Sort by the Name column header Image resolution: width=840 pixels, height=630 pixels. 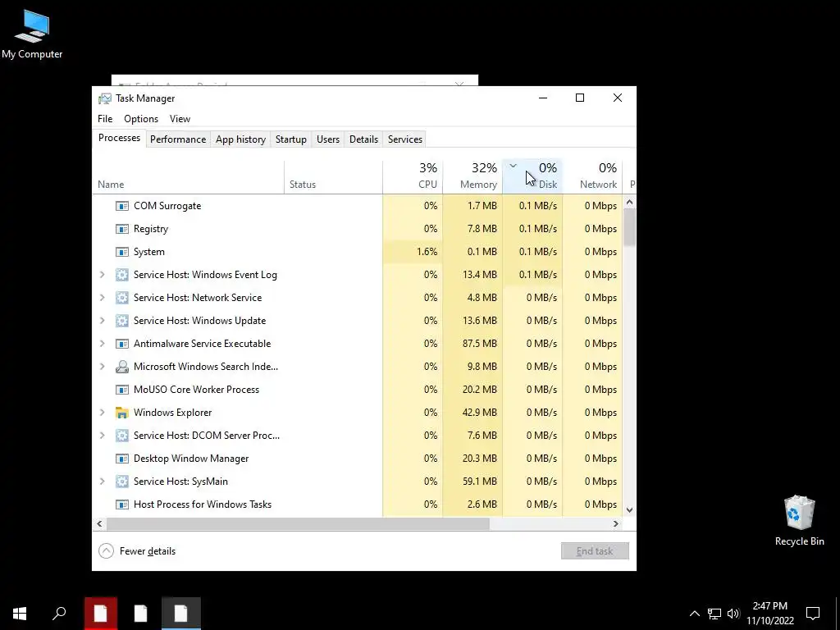(188, 177)
